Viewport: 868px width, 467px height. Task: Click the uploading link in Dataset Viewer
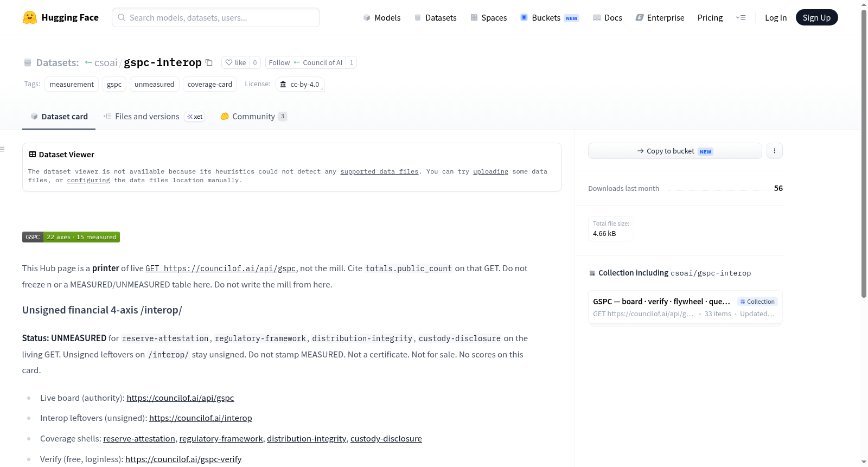point(490,171)
